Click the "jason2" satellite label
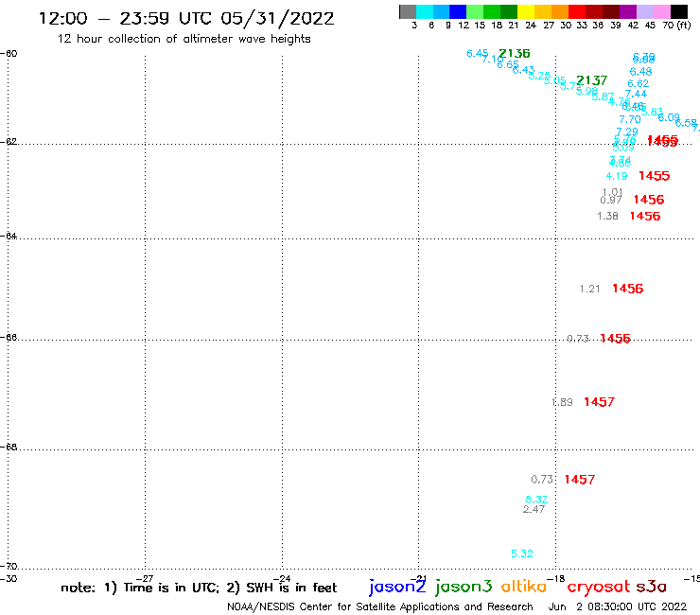Viewport: 700px width, 615px height. click(x=397, y=588)
